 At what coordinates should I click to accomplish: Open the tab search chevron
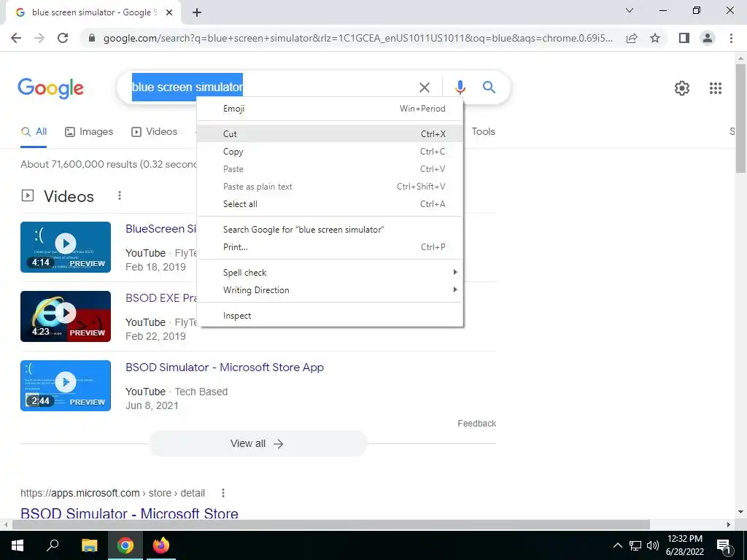tap(630, 10)
